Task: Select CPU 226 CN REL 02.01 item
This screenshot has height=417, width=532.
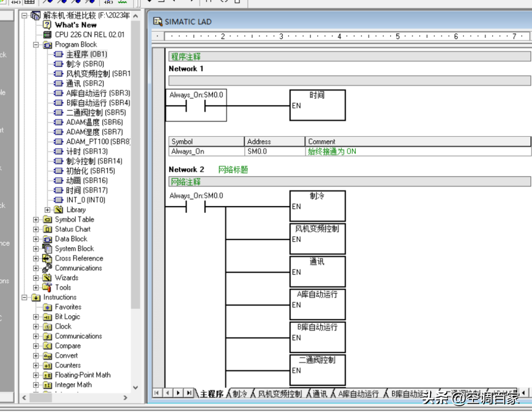Action: tap(89, 35)
